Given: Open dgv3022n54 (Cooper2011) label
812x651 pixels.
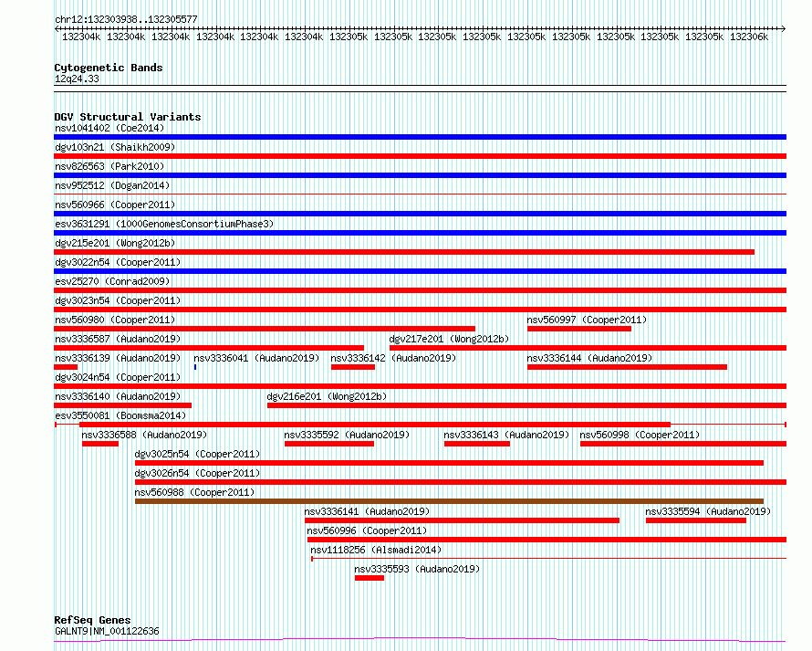Looking at the screenshot, I should click(118, 262).
